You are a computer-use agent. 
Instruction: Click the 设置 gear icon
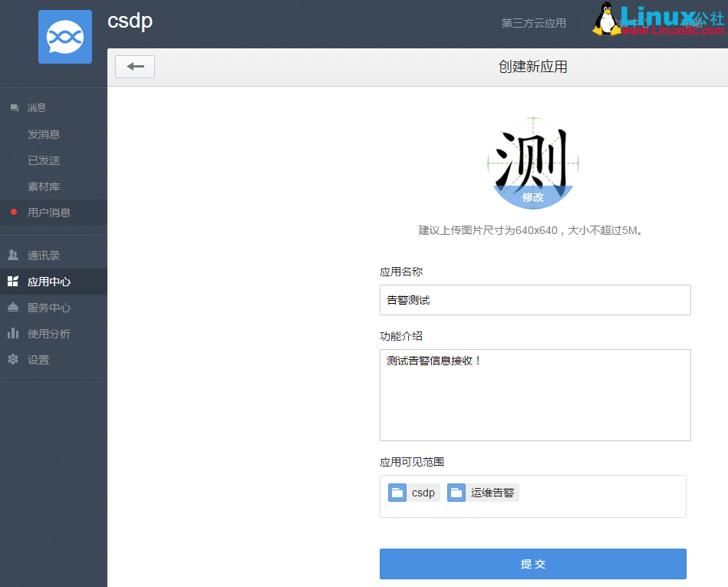[x=14, y=359]
